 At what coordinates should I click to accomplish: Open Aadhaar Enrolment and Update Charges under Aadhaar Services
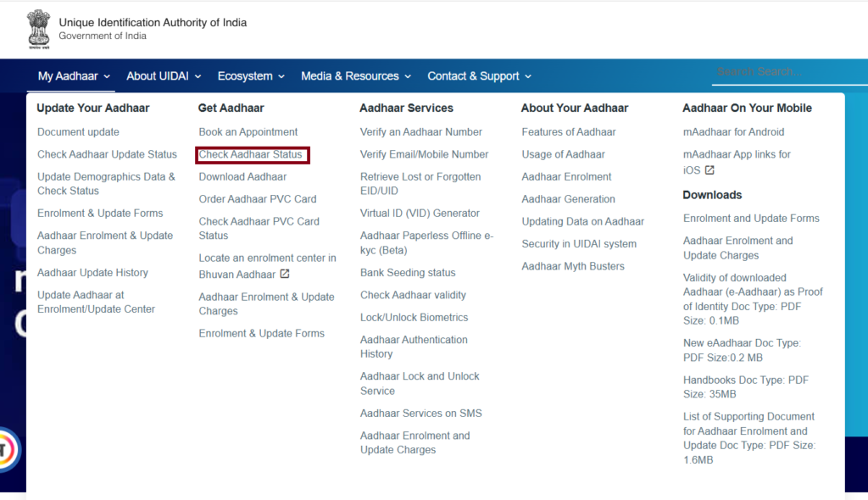pyautogui.click(x=415, y=442)
